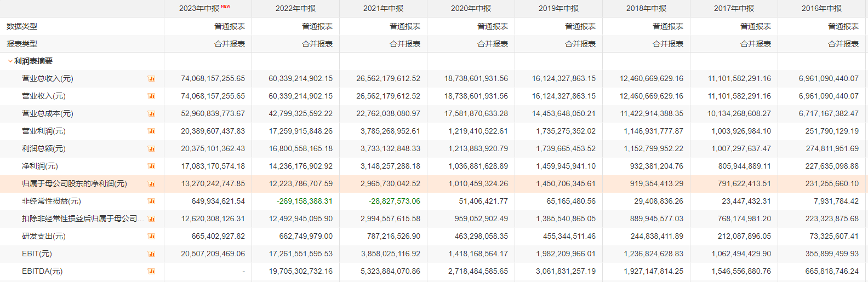Select 2023年中报 营业总收入 value cell
Screen dimensions: 868x282
(x=213, y=78)
